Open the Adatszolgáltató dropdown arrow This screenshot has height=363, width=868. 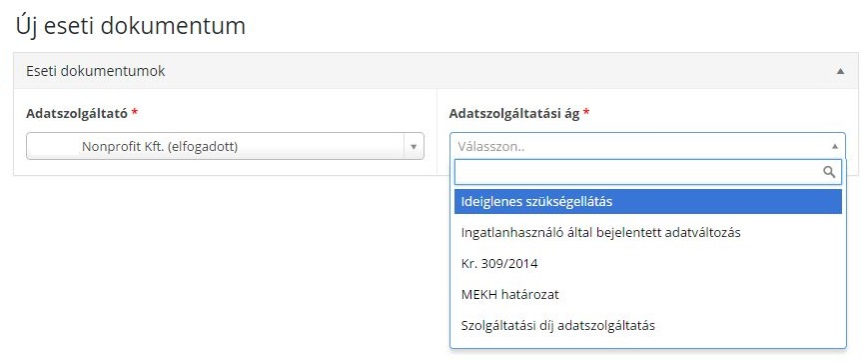(413, 146)
